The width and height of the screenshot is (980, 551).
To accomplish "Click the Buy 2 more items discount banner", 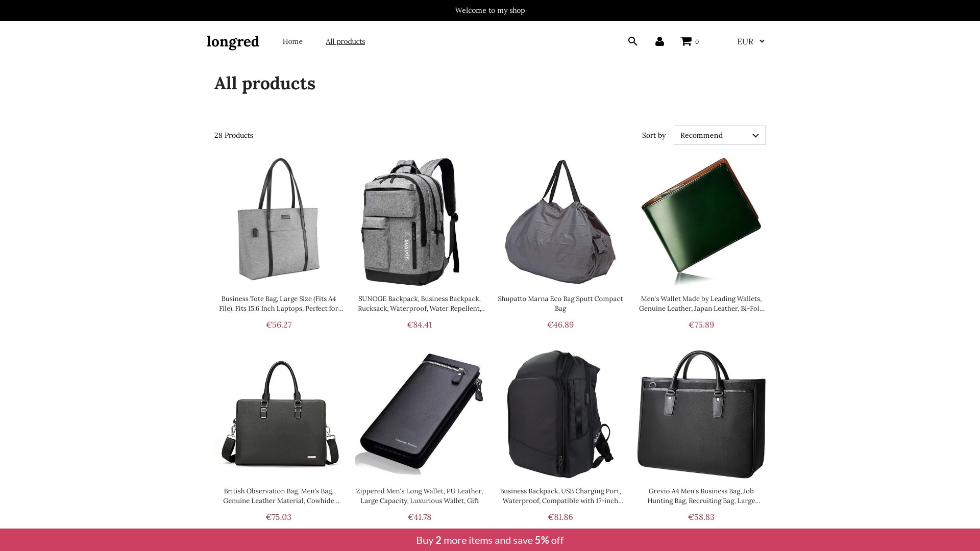I will 490,540.
